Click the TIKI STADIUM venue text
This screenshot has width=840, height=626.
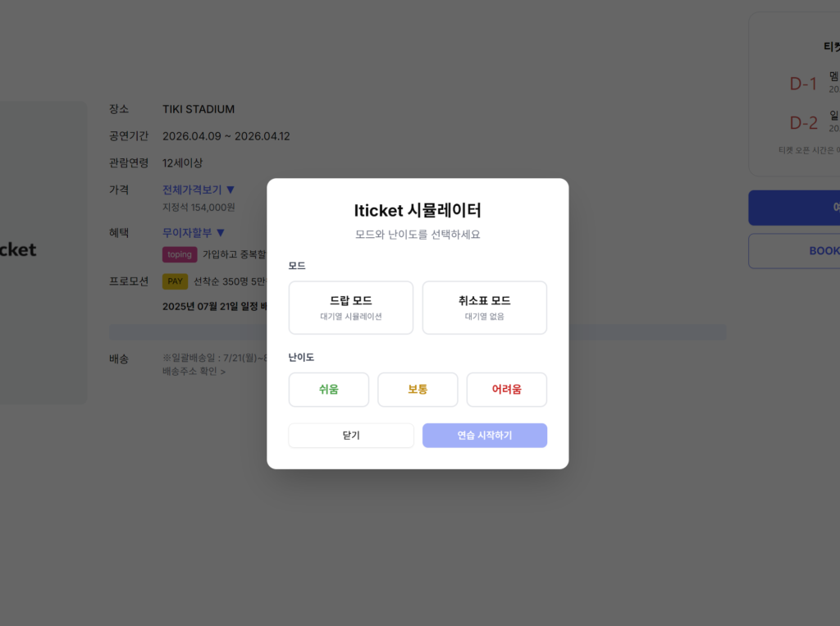tap(199, 109)
